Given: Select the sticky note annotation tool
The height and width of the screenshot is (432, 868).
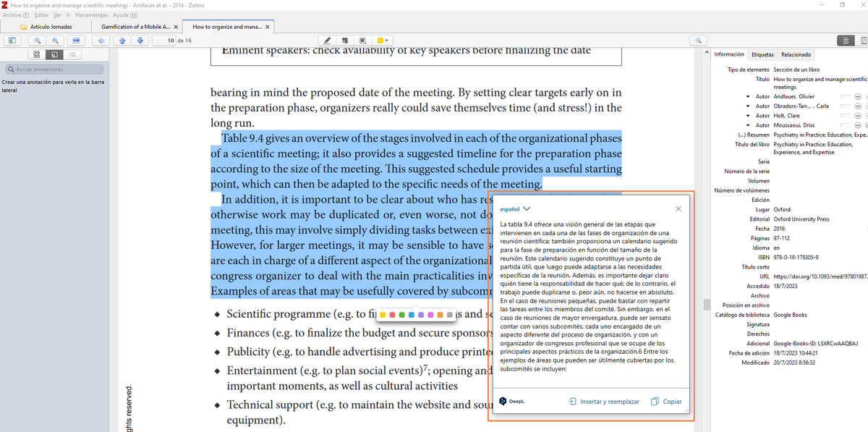Looking at the screenshot, I should click(345, 41).
